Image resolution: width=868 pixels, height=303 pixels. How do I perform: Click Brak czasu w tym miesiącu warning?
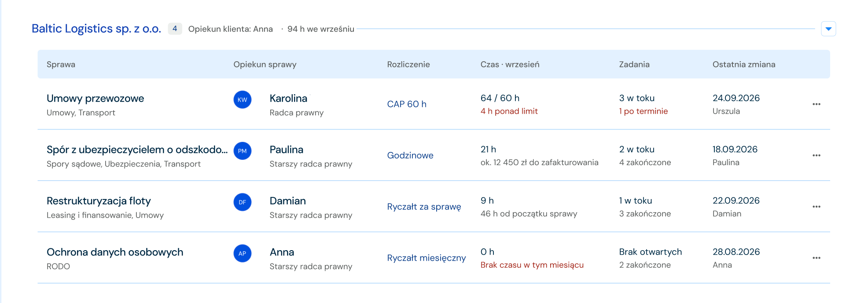click(x=532, y=265)
